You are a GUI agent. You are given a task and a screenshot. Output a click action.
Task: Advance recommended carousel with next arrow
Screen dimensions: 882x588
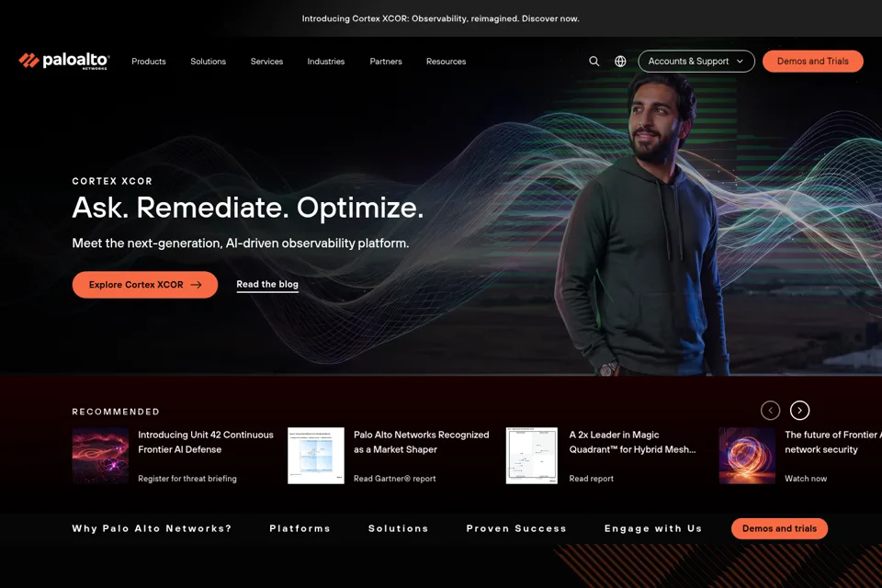[x=800, y=410]
